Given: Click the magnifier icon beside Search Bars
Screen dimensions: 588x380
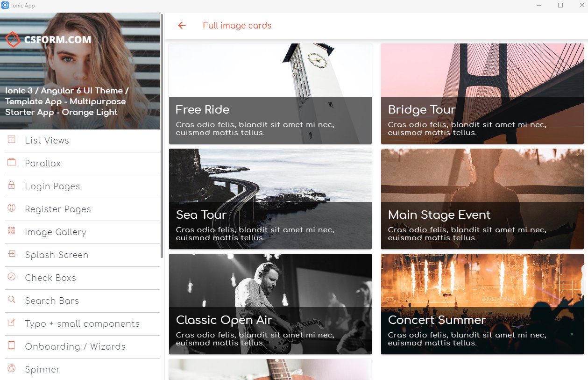Looking at the screenshot, I should 12,300.
